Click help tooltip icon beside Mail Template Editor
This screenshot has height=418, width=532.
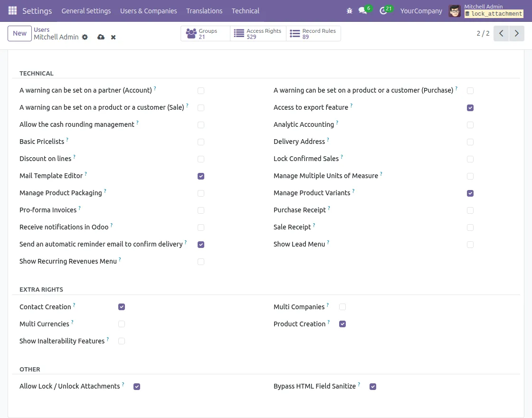click(x=85, y=174)
